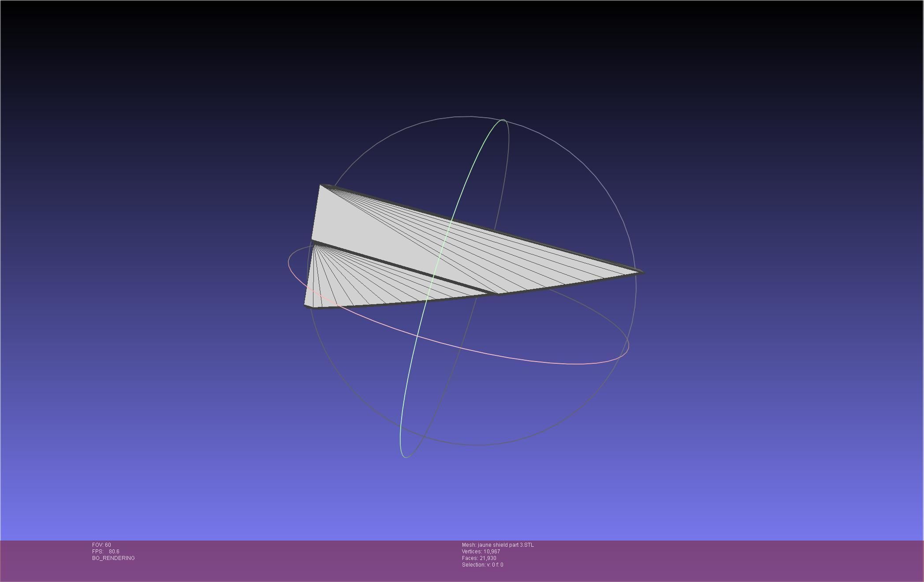The image size is (924, 582).
Task: Click the right end of pink ring
Action: [628, 346]
